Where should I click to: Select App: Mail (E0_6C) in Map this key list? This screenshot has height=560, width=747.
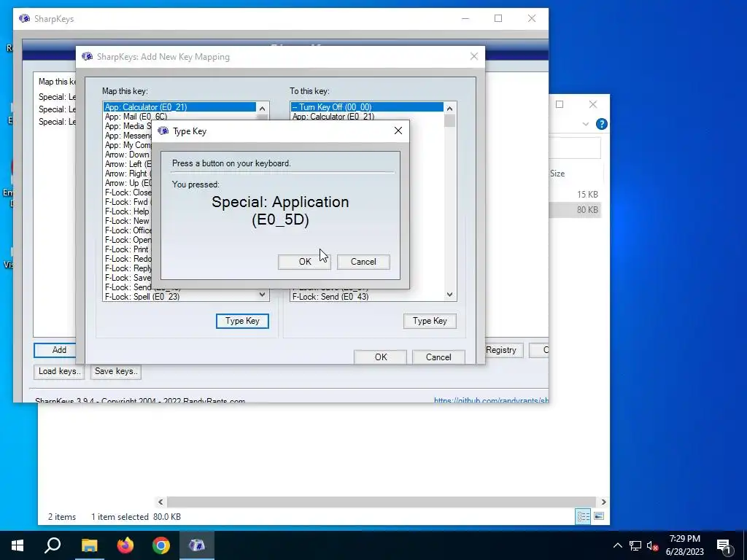179,116
